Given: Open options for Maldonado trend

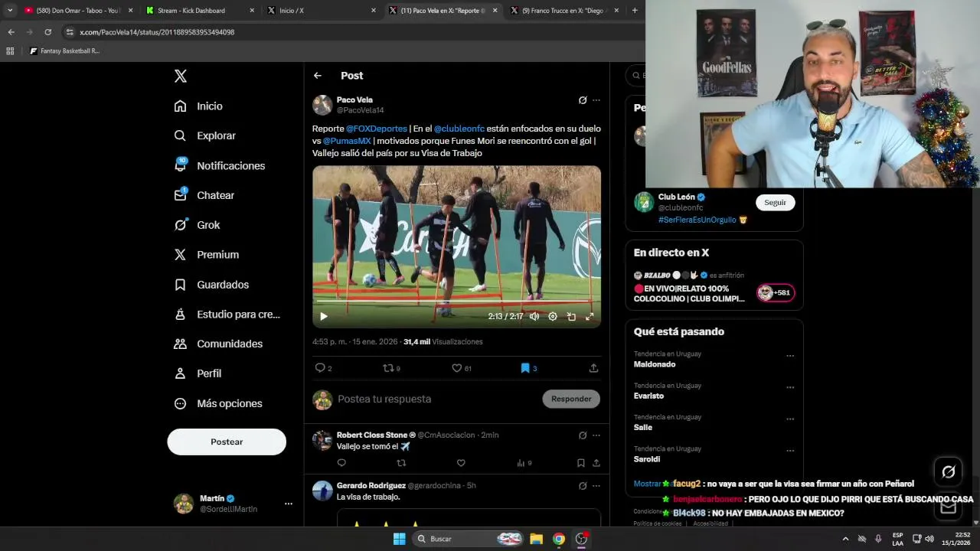Looking at the screenshot, I should (790, 356).
